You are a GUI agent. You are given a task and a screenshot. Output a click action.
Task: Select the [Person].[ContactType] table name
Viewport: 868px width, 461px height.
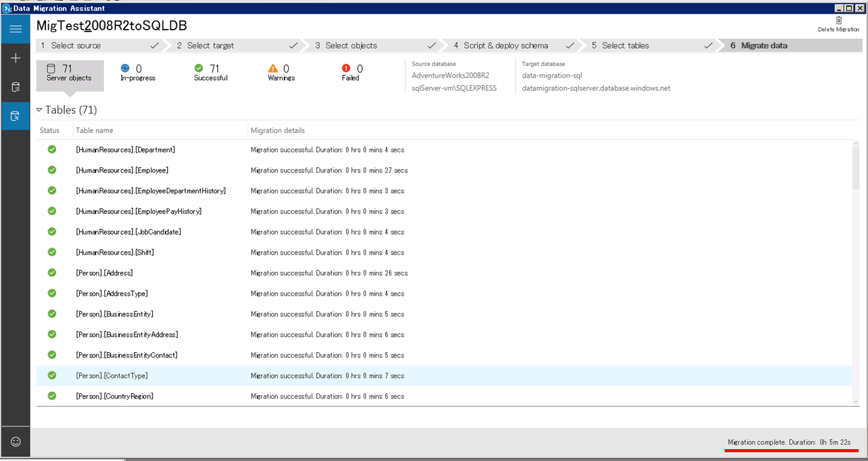pyautogui.click(x=112, y=376)
